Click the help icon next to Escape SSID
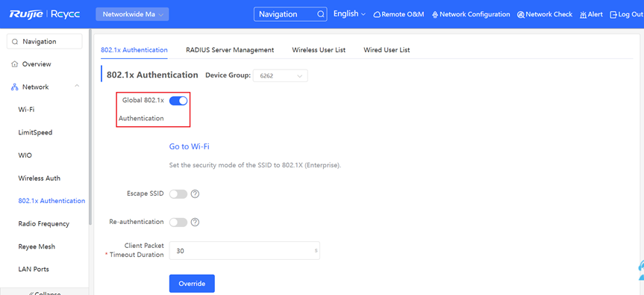644x295 pixels. (195, 193)
